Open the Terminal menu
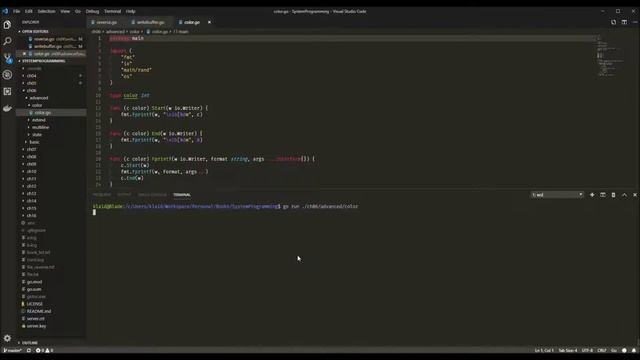This screenshot has width=640, height=360. click(112, 11)
